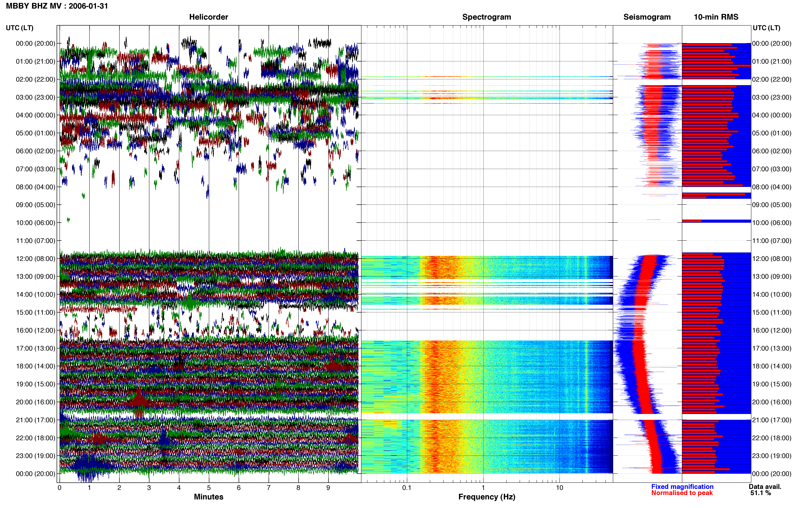
Task: Click the right '05:00 (01:00)' time label
Action: (772, 133)
